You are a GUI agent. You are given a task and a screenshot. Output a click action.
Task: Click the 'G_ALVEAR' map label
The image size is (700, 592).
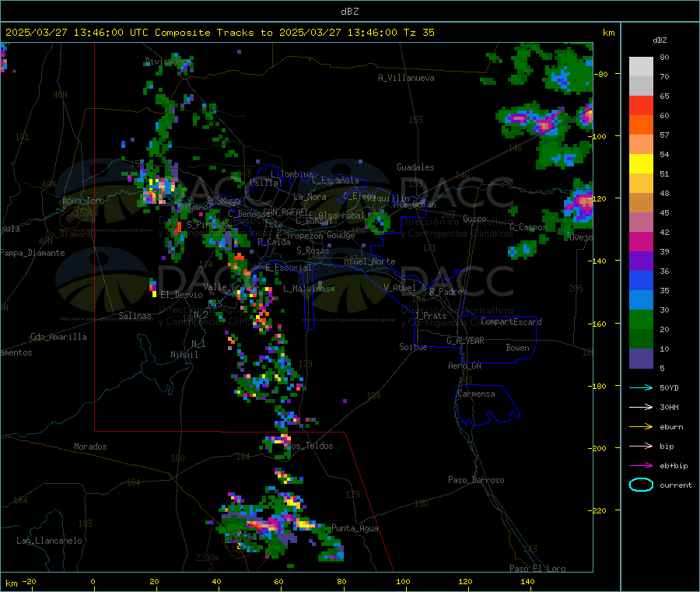coord(465,341)
